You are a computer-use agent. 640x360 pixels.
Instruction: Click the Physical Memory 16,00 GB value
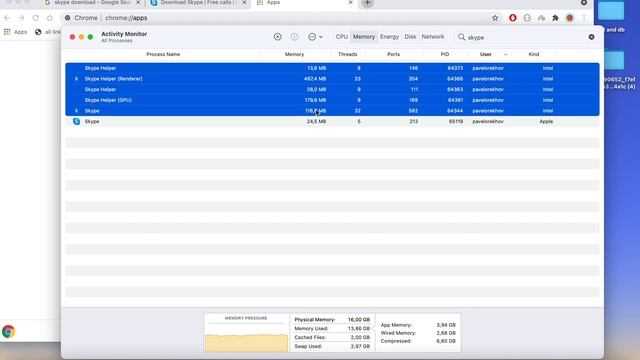click(358, 320)
